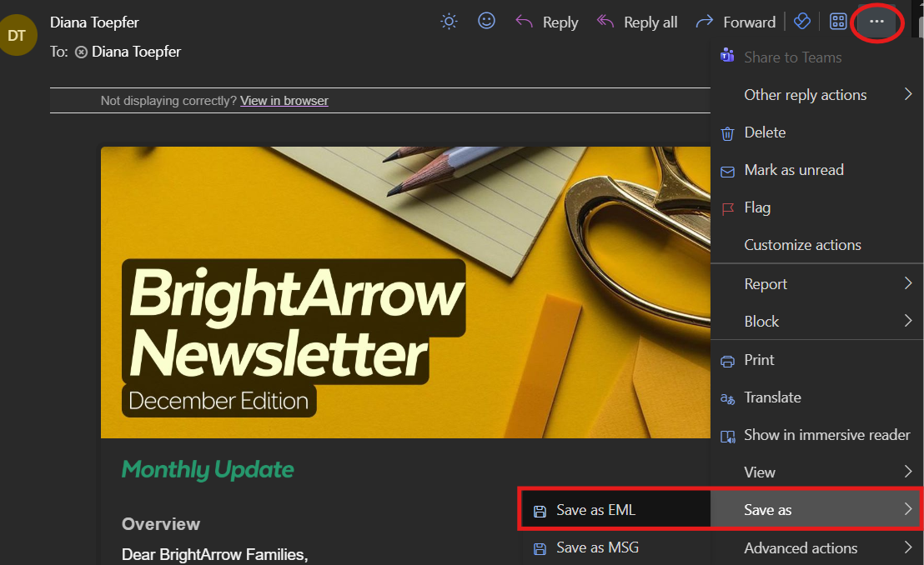This screenshot has width=924, height=565.
Task: Click the printer icon beside Print
Action: [728, 361]
